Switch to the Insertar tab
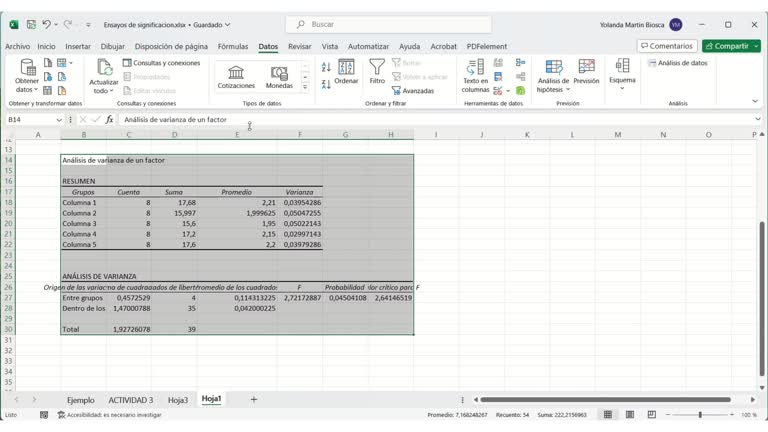This screenshot has width=768, height=432. pyautogui.click(x=78, y=46)
